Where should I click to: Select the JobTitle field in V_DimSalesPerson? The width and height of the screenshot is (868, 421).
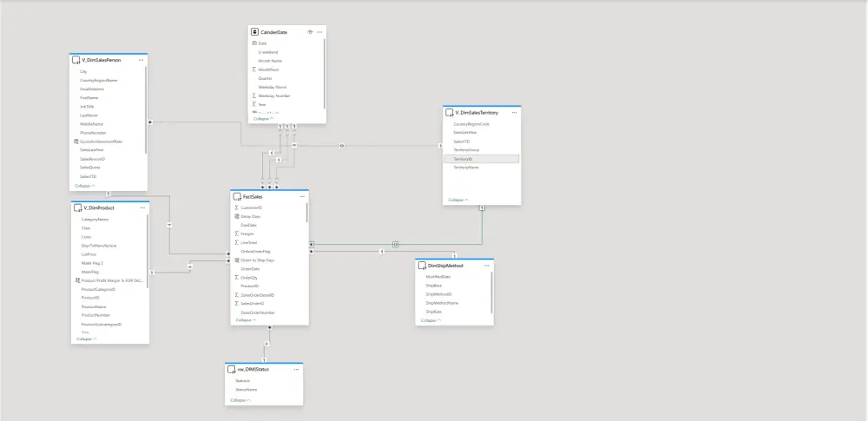[87, 107]
